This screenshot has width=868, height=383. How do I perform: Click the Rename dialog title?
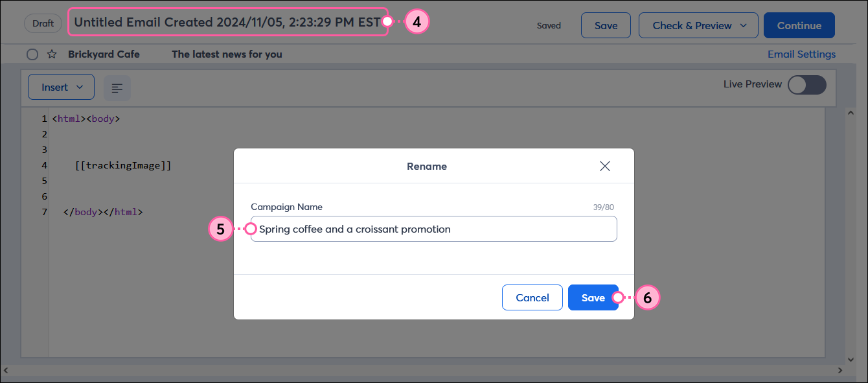click(x=427, y=166)
